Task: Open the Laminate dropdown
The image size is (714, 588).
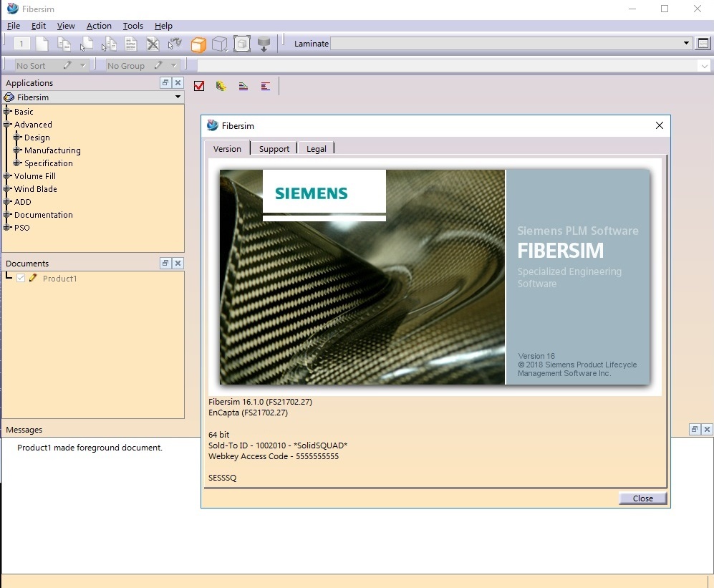Action: (686, 43)
